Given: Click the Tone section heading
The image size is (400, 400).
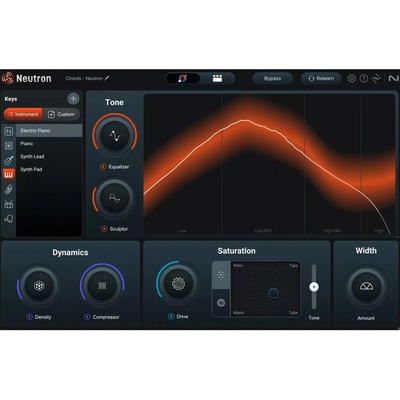Looking at the screenshot, I should [x=114, y=102].
